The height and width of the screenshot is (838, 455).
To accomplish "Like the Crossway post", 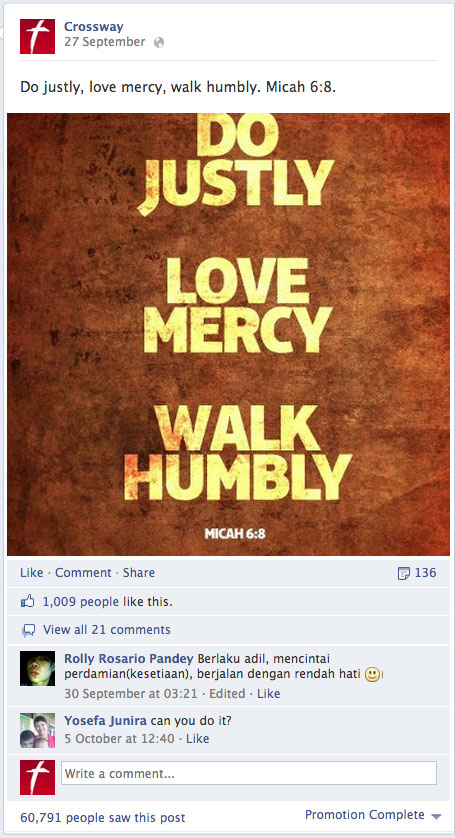I will click(32, 572).
